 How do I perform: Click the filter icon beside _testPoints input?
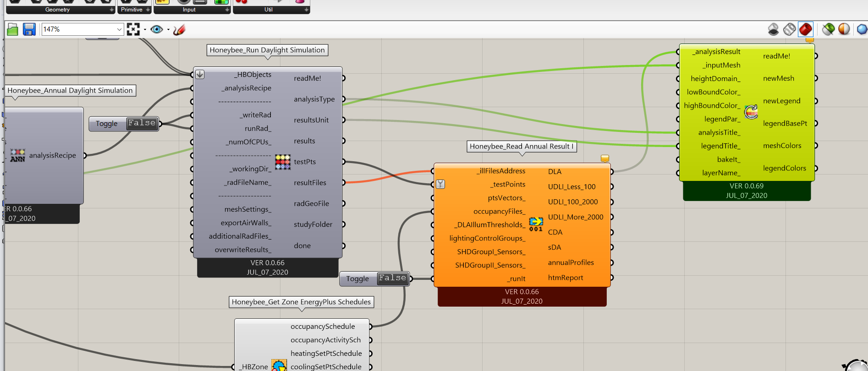point(440,184)
